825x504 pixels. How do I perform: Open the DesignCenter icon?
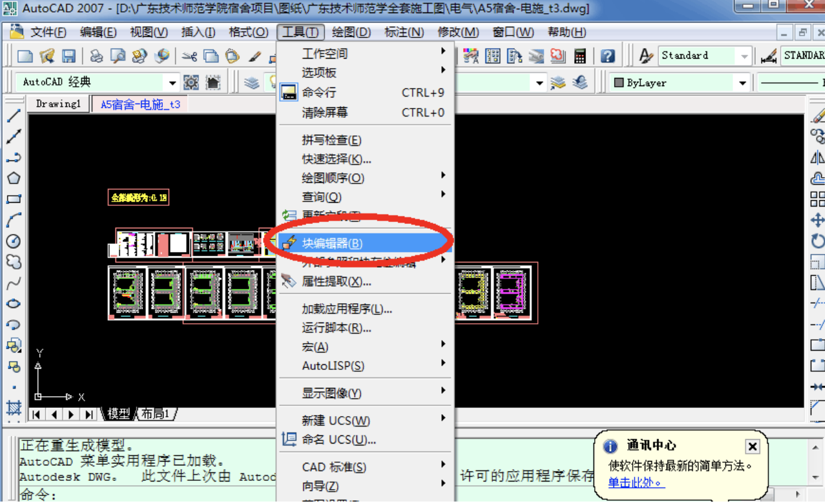[x=492, y=56]
